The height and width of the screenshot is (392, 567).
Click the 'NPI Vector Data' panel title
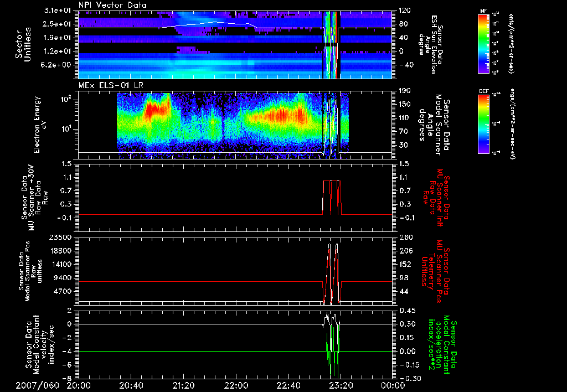(x=112, y=5)
